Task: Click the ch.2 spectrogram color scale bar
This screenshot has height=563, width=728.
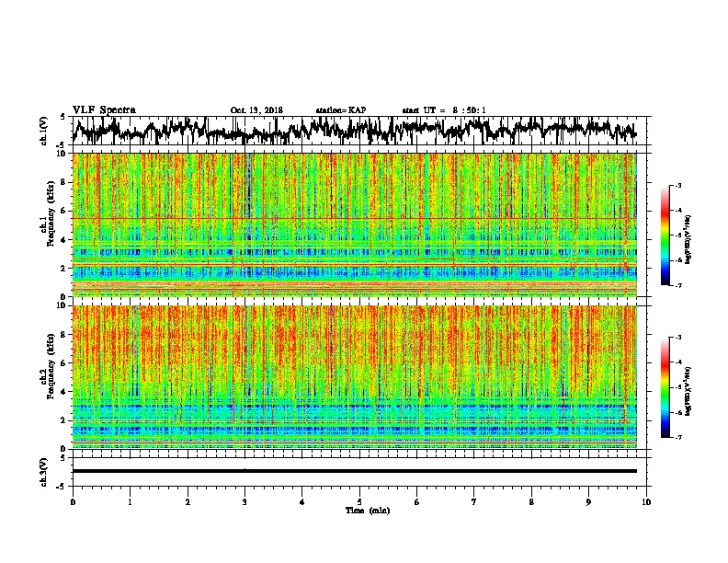Action: pos(665,387)
